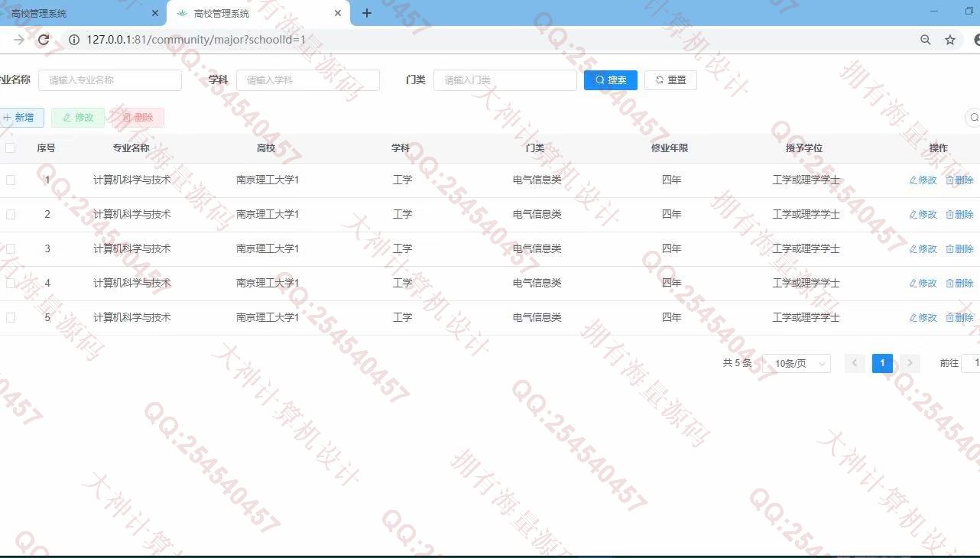Viewport: 980px width, 558px height.
Task: Click the 高校 column header
Action: (266, 148)
